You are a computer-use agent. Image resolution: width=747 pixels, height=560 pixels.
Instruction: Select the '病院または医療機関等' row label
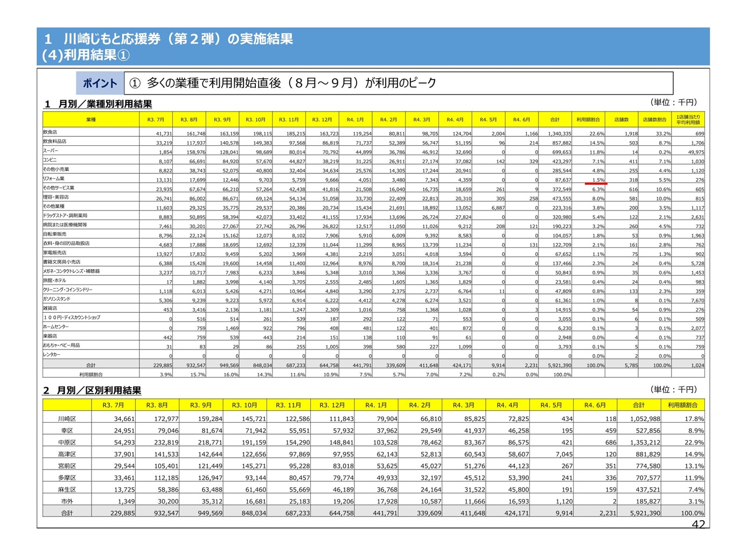tap(65, 225)
